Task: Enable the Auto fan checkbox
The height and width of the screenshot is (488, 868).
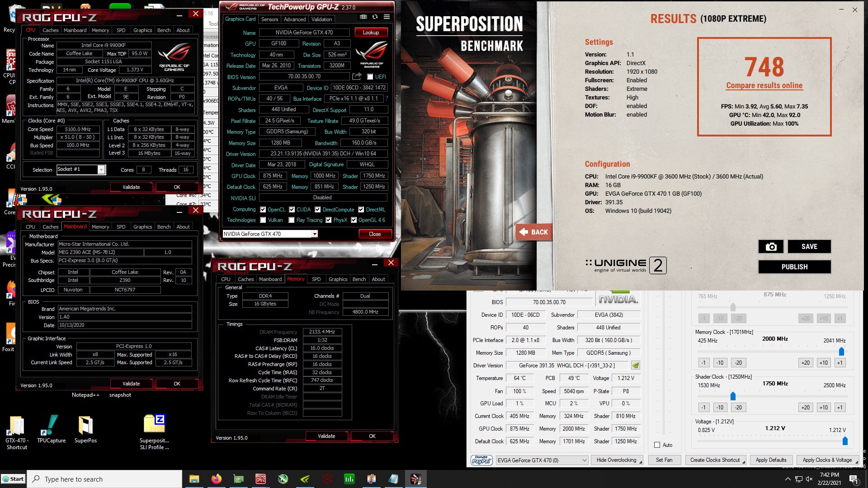Action: coord(657,445)
